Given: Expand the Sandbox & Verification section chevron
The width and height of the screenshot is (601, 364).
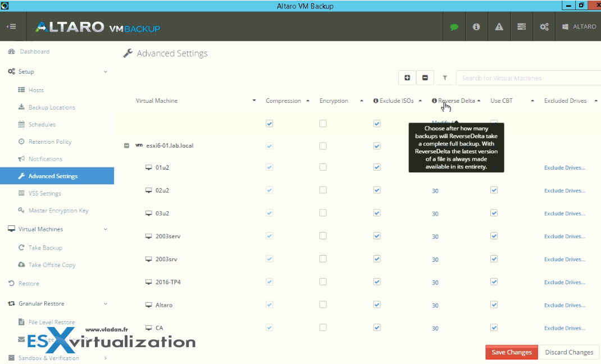Looking at the screenshot, I should (x=106, y=358).
